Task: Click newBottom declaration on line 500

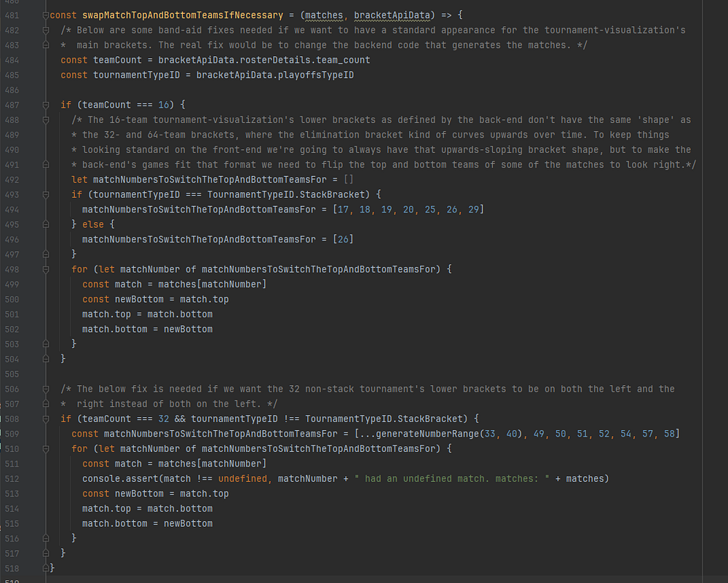Action: coord(139,299)
